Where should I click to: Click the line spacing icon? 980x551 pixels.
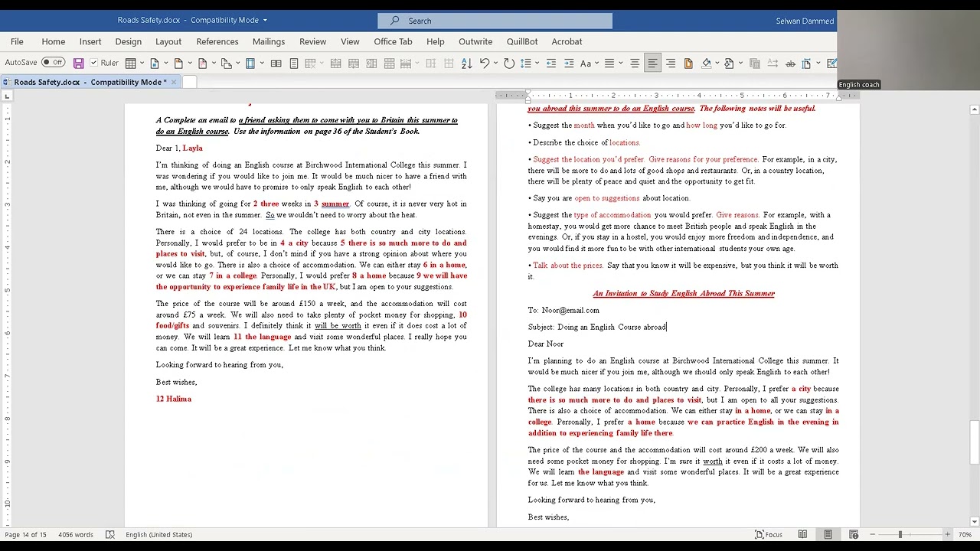[525, 63]
